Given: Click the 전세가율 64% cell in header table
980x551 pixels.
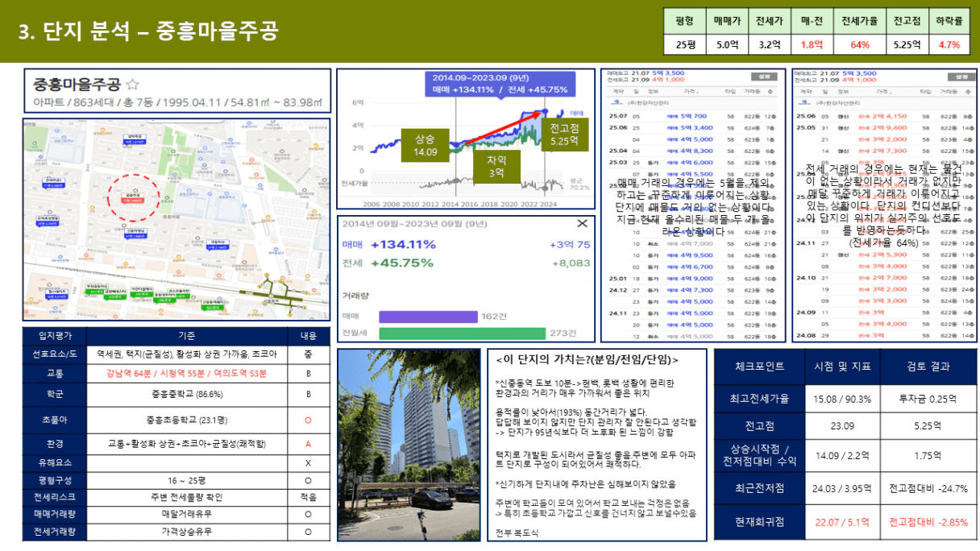Looking at the screenshot, I should pos(859,44).
